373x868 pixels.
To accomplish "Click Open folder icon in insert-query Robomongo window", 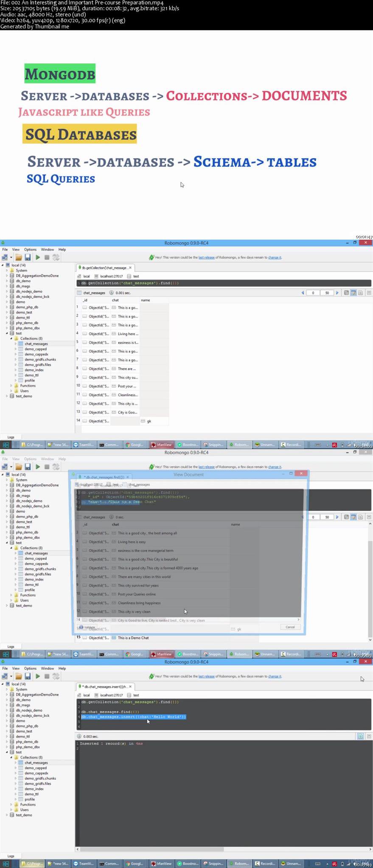I will [19, 676].
